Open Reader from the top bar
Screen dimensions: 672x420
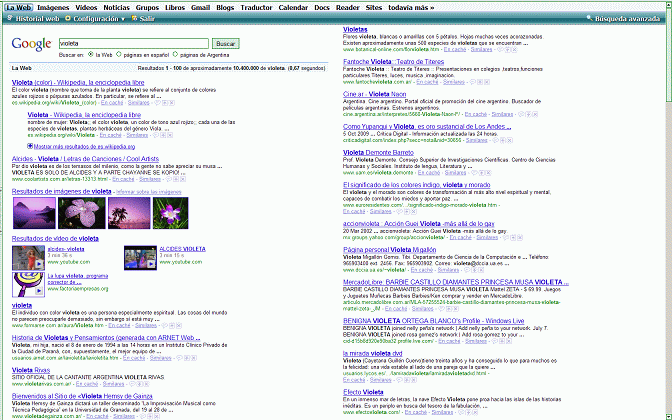pyautogui.click(x=348, y=8)
